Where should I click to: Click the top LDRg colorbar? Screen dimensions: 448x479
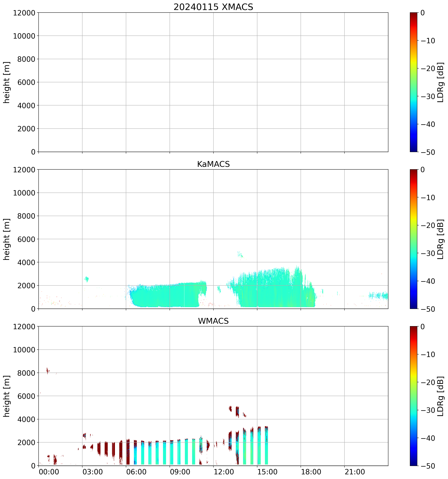[413, 82]
